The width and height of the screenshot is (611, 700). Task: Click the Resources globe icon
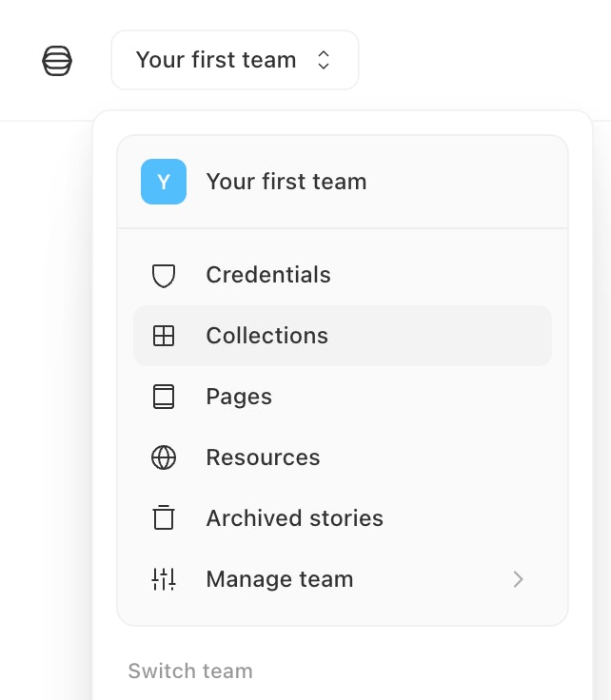(164, 457)
